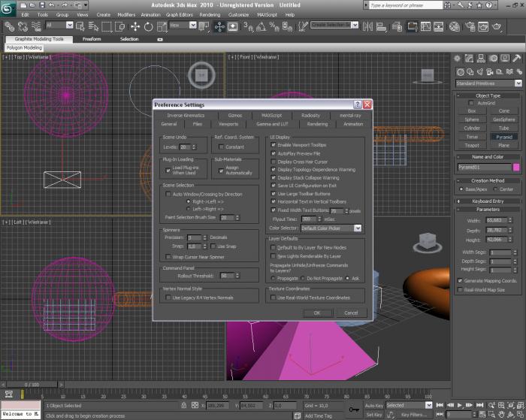Click the 3ds Max application button

[x=8, y=8]
